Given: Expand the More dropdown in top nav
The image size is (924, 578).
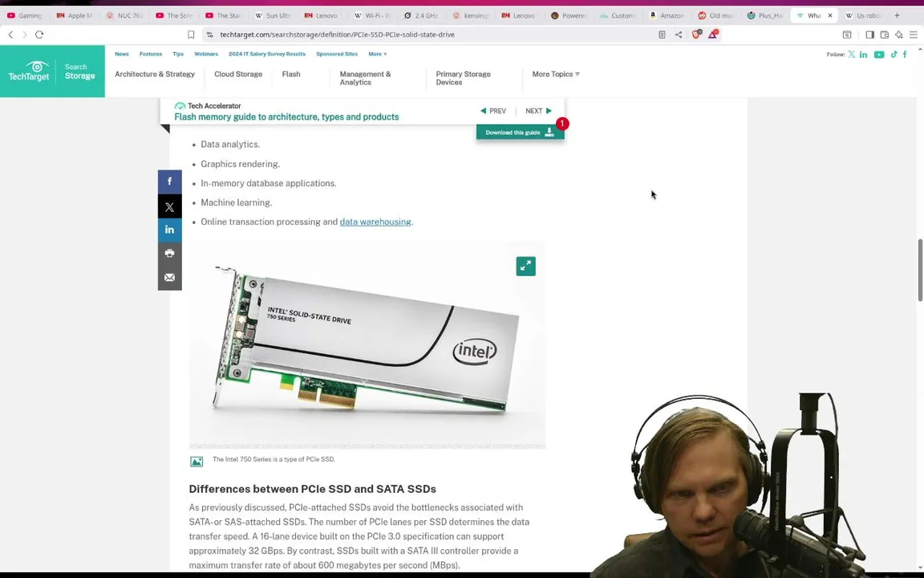Looking at the screenshot, I should [x=377, y=54].
